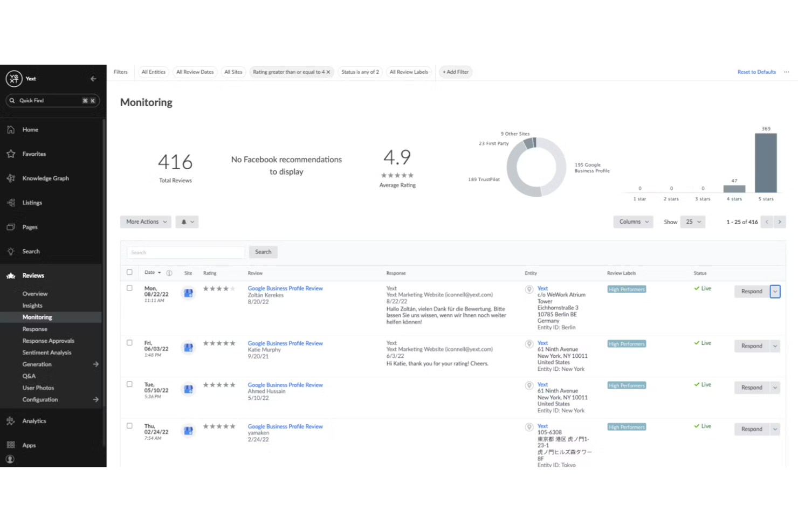
Task: Open the Pages sidebar icon
Action: pyautogui.click(x=11, y=227)
